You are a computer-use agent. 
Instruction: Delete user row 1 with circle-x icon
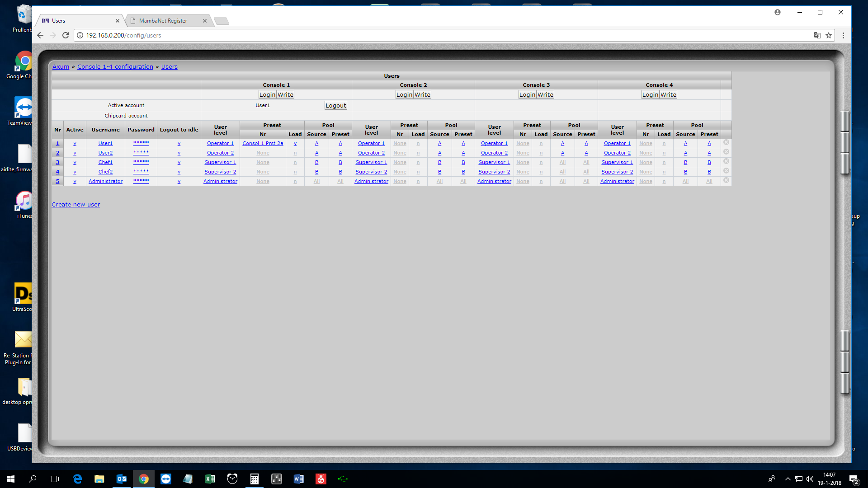(x=726, y=142)
